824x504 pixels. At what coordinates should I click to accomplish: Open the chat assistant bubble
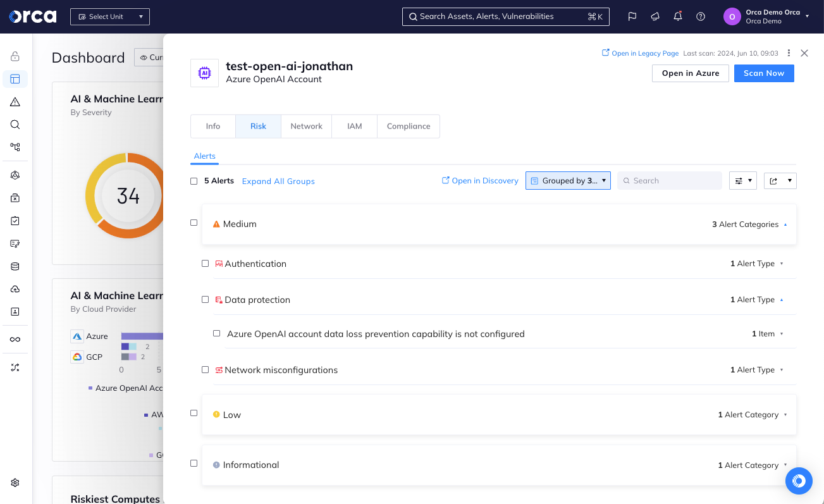coord(799,481)
